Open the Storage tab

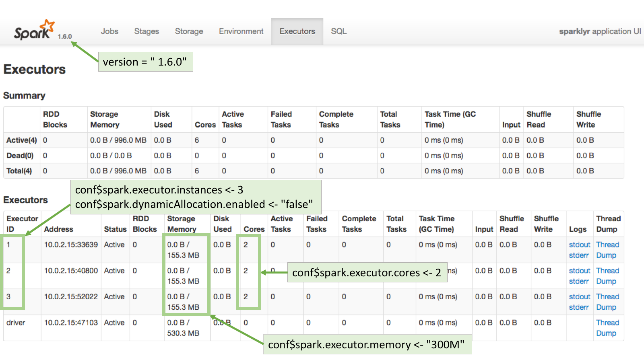point(189,31)
